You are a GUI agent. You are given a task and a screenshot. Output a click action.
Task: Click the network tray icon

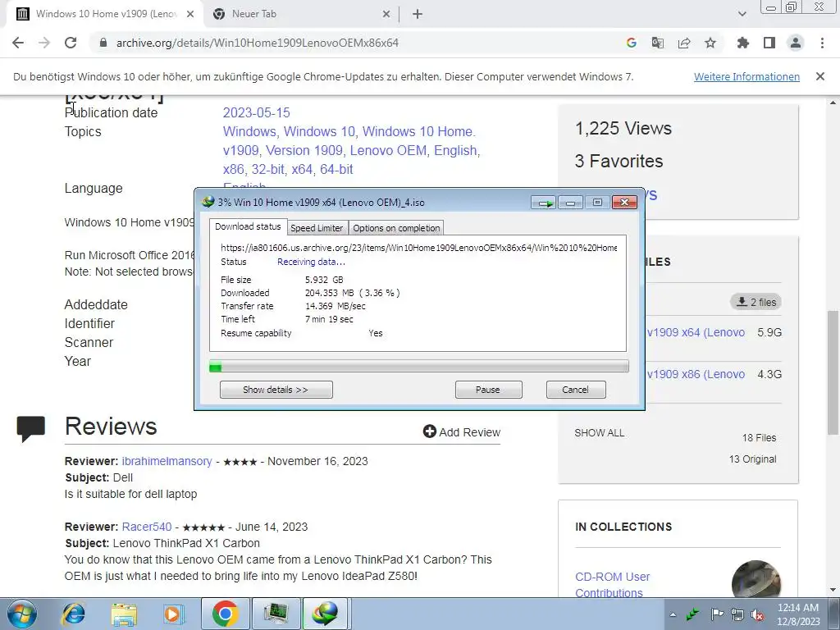click(x=737, y=614)
